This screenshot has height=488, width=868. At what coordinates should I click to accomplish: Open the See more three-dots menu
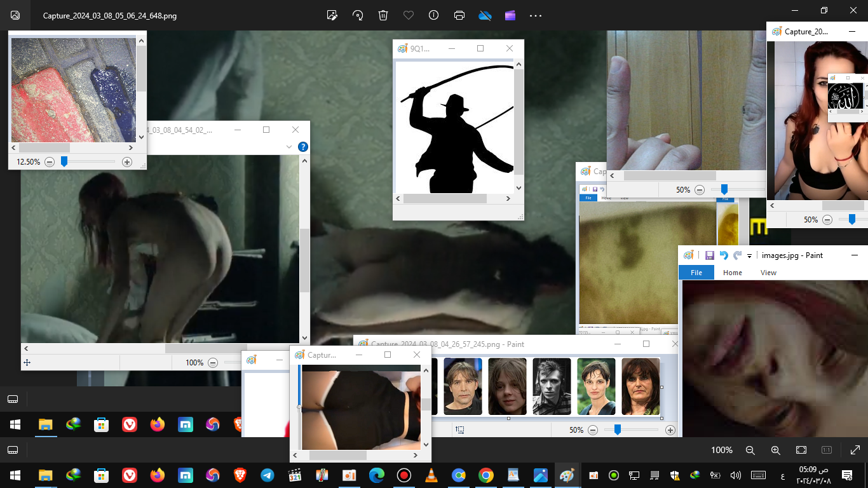[536, 15]
